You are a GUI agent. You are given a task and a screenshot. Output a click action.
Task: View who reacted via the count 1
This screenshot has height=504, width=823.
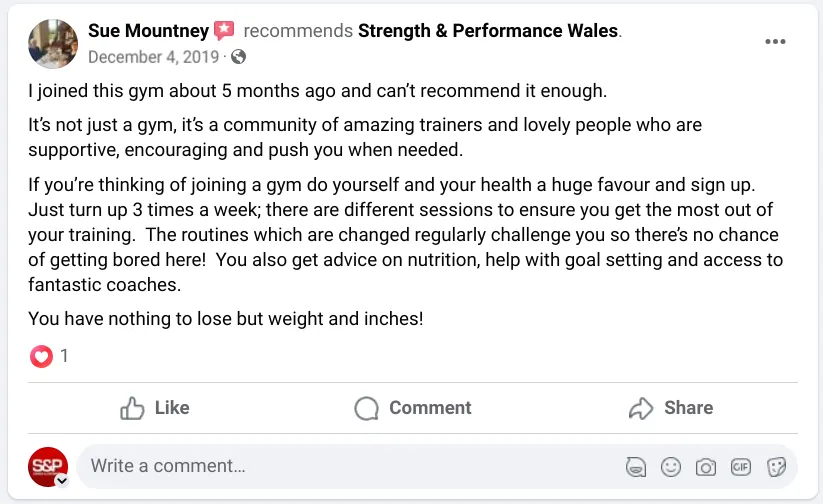(x=64, y=355)
